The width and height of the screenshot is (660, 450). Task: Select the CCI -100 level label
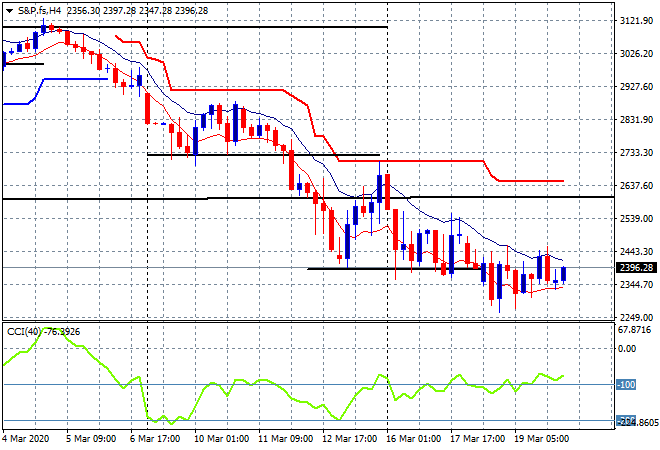[626, 385]
